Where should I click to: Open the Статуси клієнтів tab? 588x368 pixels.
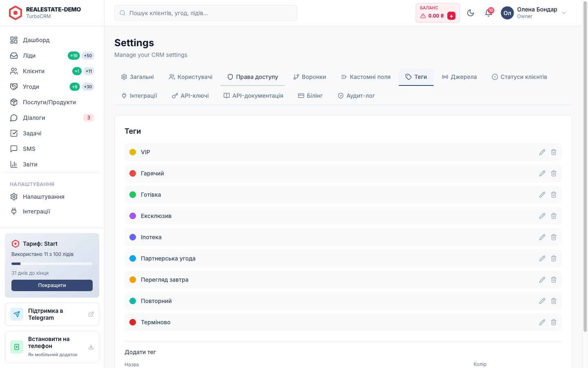point(519,77)
